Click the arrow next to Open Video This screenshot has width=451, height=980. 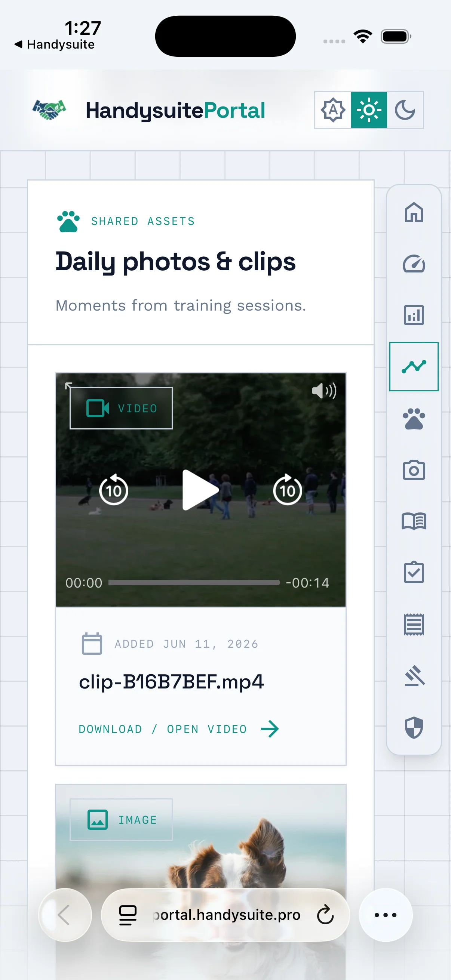point(270,729)
